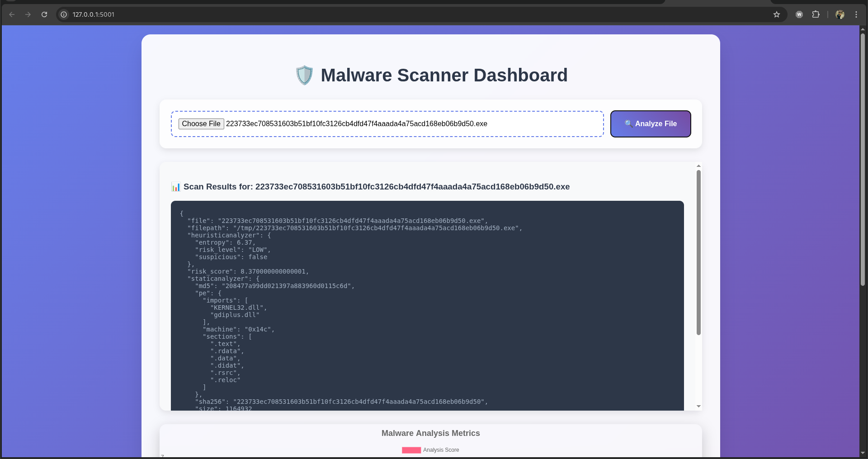The height and width of the screenshot is (459, 868).
Task: Click the "file" line in JSON output
Action: pyautogui.click(x=338, y=221)
